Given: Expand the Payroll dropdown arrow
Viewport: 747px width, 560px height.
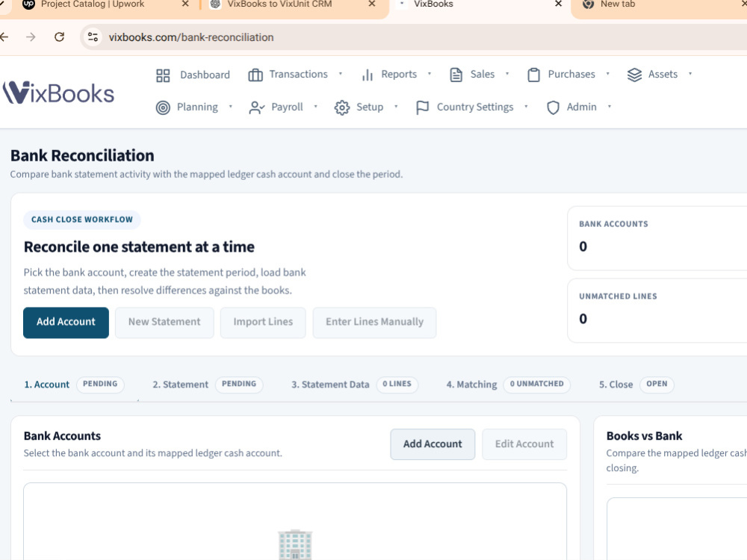Looking at the screenshot, I should 315,107.
